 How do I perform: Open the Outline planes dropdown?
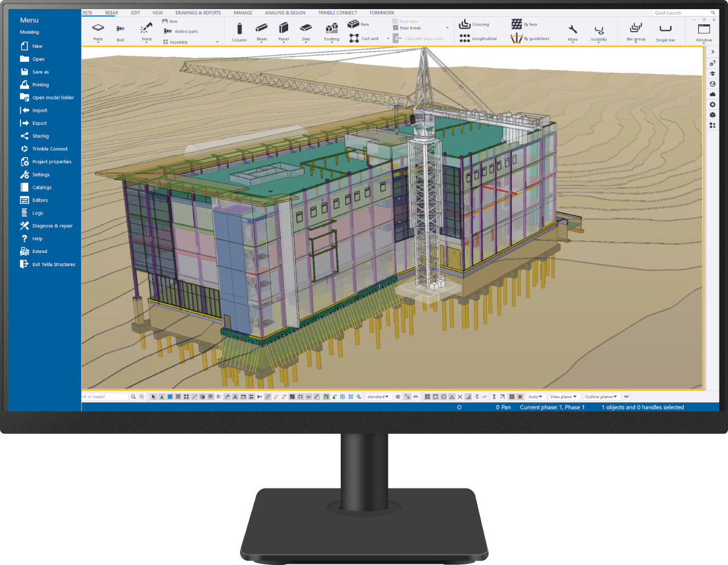click(x=601, y=396)
